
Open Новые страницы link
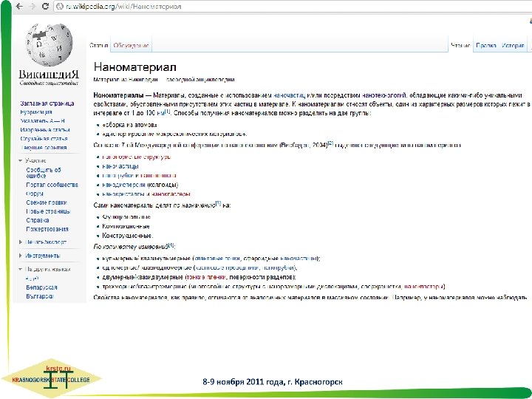tap(48, 211)
